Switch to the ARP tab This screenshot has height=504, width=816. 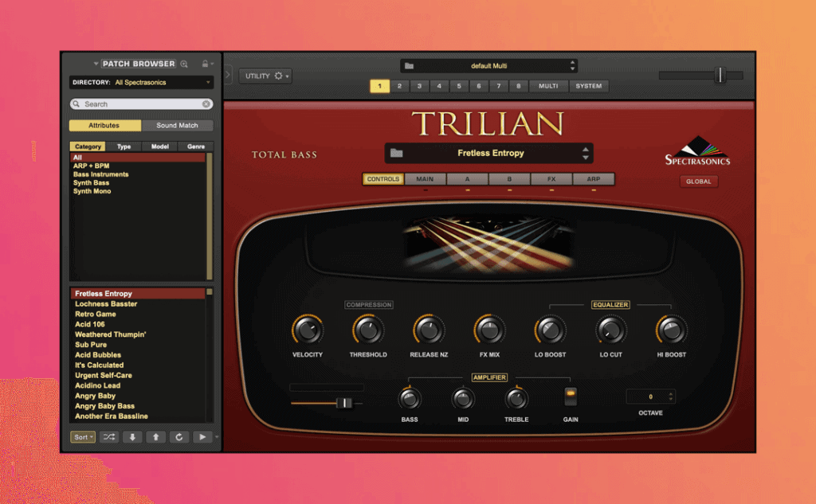tap(594, 179)
